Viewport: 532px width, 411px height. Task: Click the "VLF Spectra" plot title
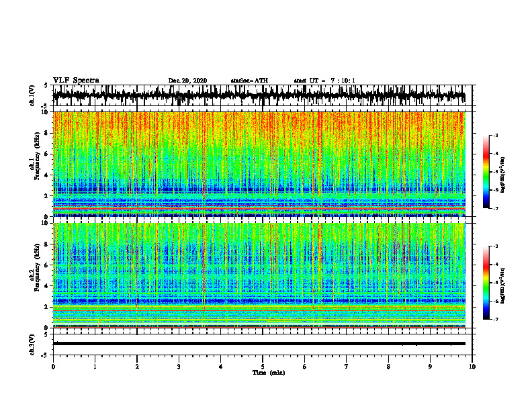76,81
